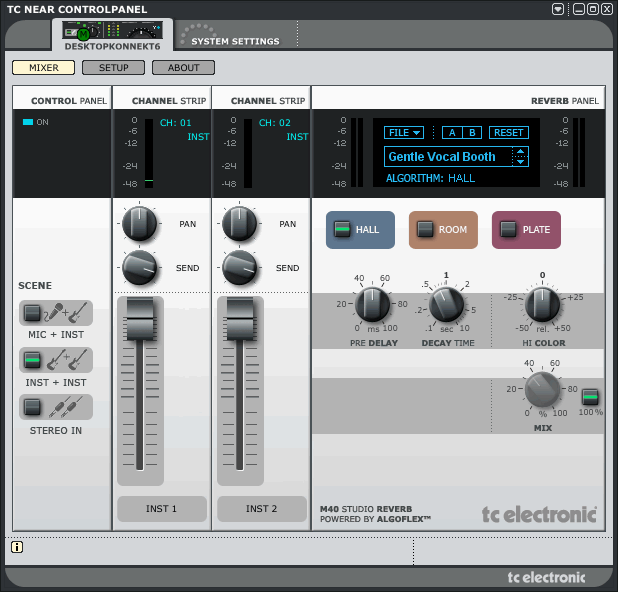Switch to the MIXER tab

[x=43, y=67]
